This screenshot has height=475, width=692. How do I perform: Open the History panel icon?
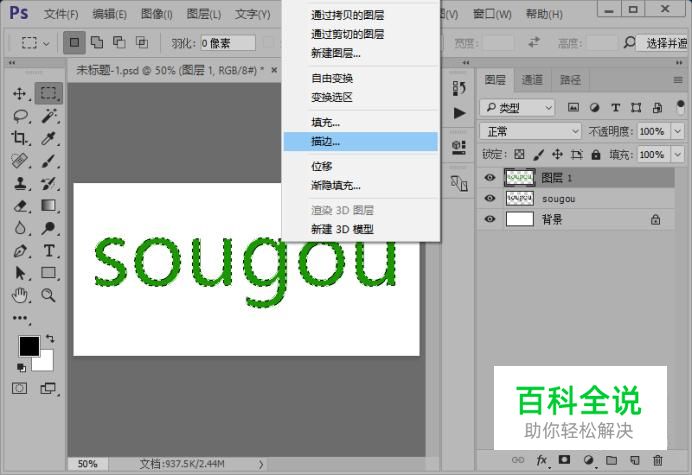(x=459, y=88)
